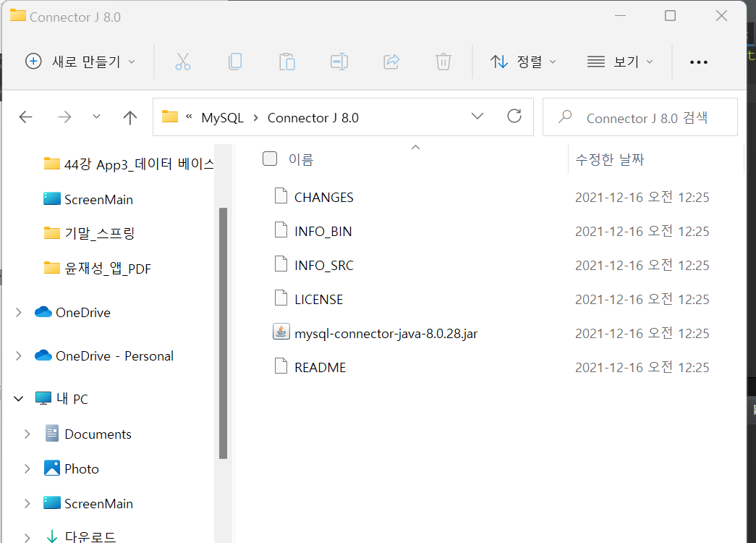Viewport: 756px width, 543px height.
Task: Expand the Documents tree node
Action: pyautogui.click(x=27, y=434)
